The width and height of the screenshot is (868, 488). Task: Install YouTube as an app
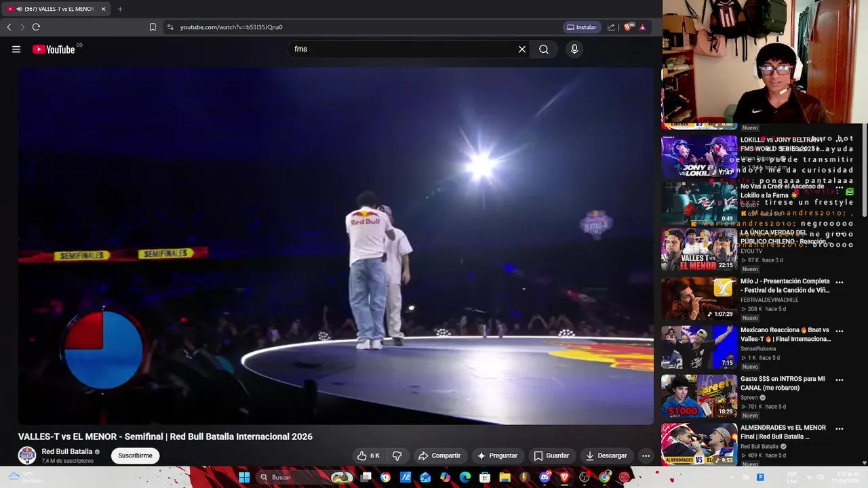click(582, 27)
